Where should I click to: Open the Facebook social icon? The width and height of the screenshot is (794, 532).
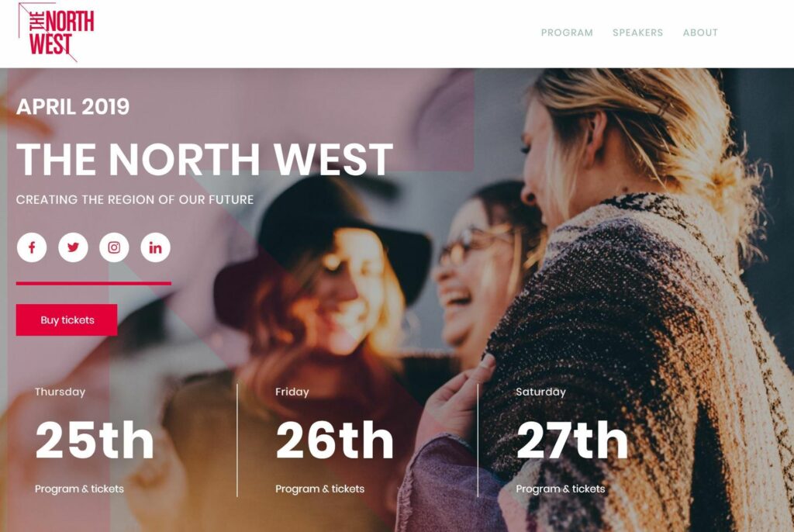[32, 247]
